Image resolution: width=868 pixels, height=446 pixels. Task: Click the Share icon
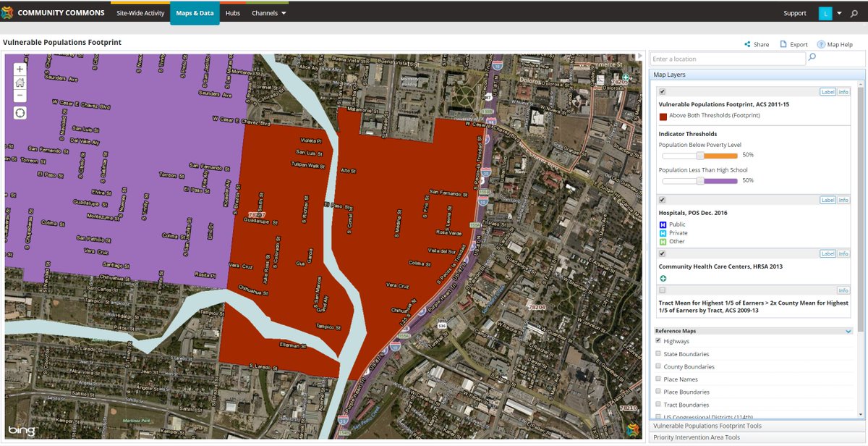coord(747,44)
